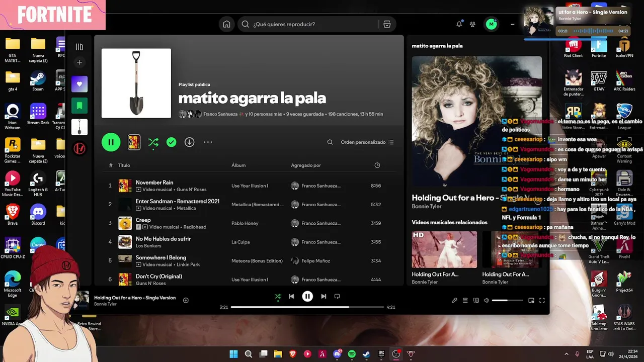Open red circular playlist in sidebar
This screenshot has height=362, width=644.
79,149
